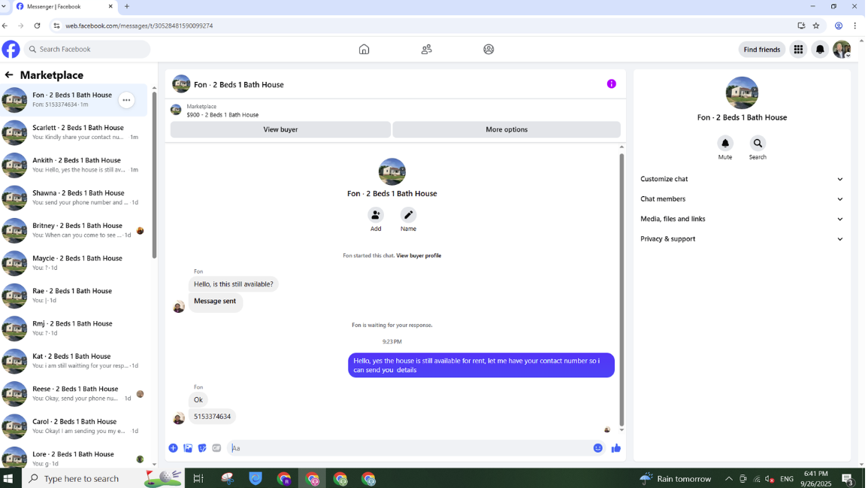868x488 pixels.
Task: Click the 'Hello, is this still available?' message
Action: point(233,284)
